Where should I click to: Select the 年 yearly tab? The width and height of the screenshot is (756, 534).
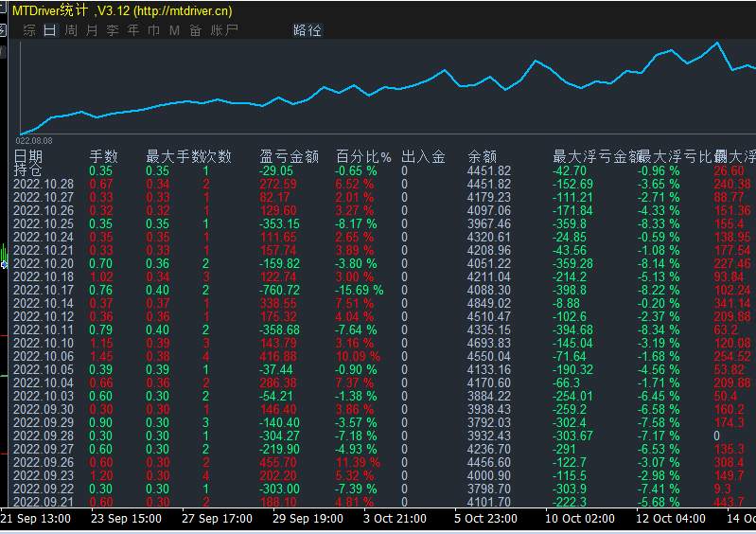[133, 30]
